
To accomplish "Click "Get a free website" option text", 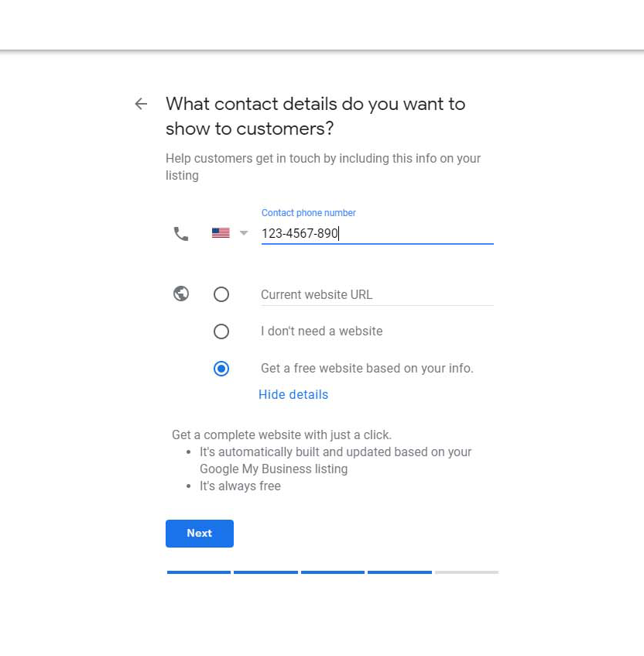I will pyautogui.click(x=367, y=369).
